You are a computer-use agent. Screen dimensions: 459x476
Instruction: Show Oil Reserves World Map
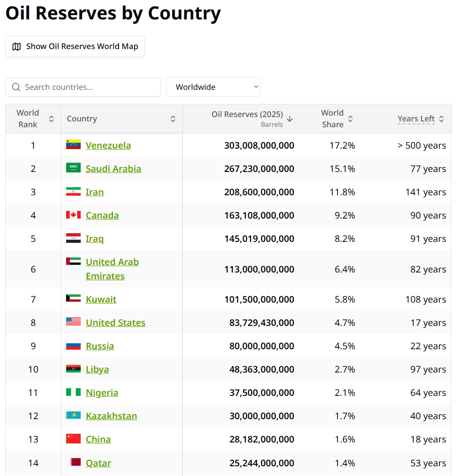click(x=75, y=47)
